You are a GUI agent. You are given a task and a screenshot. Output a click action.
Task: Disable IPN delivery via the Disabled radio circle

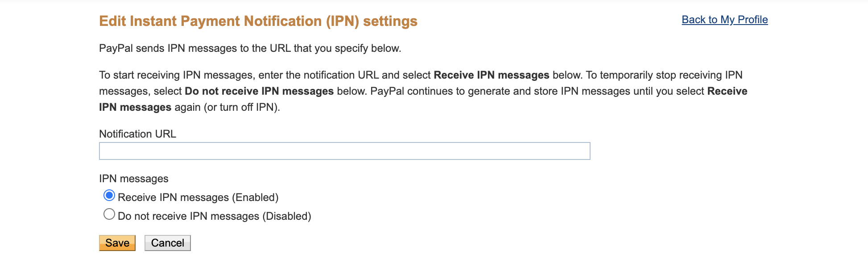pos(109,214)
